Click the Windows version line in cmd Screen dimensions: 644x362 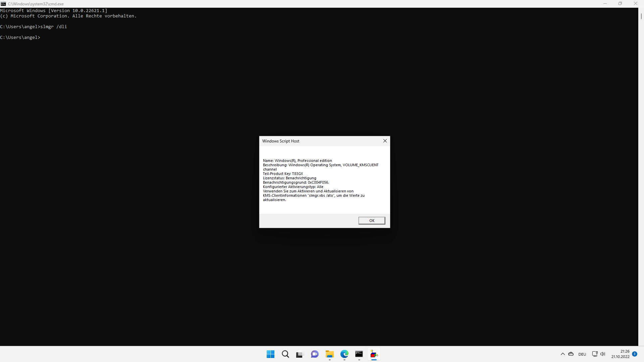(x=54, y=11)
